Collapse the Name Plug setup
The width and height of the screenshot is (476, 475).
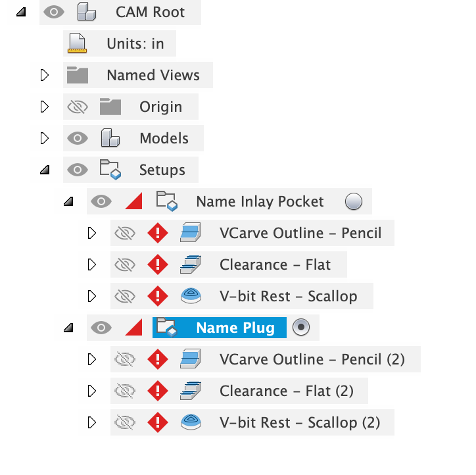[x=68, y=328]
